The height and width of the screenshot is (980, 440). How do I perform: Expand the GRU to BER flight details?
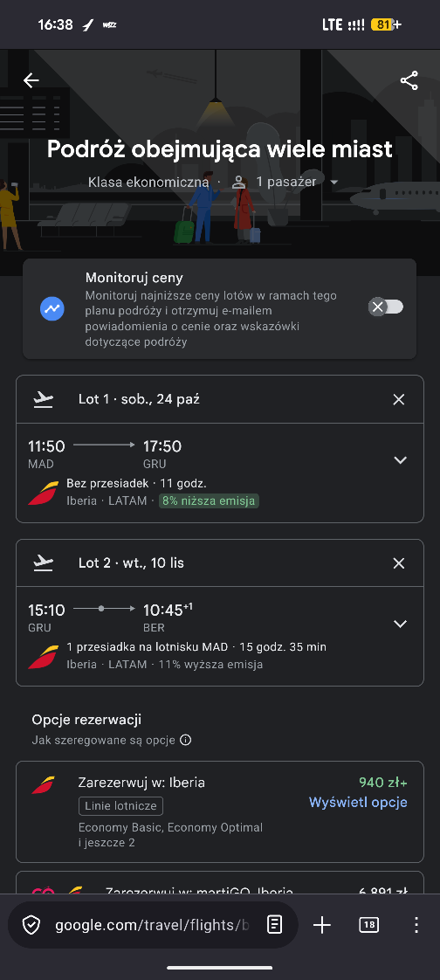click(x=400, y=624)
